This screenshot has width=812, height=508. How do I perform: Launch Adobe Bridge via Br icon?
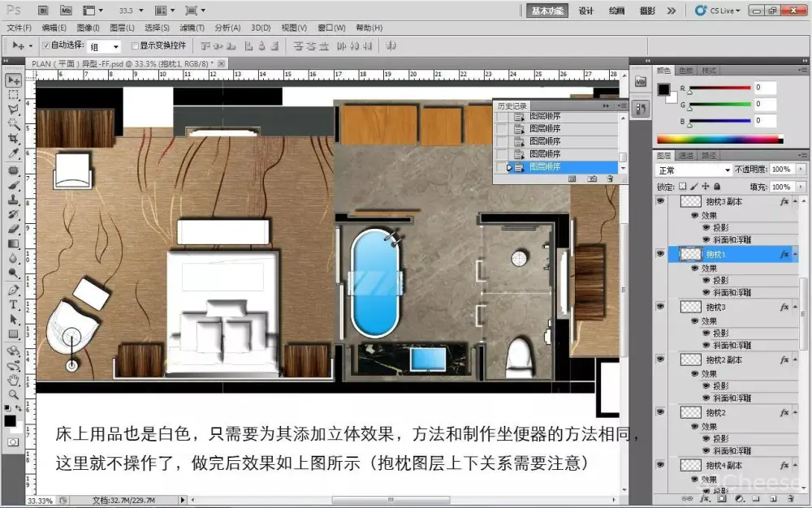coord(44,11)
